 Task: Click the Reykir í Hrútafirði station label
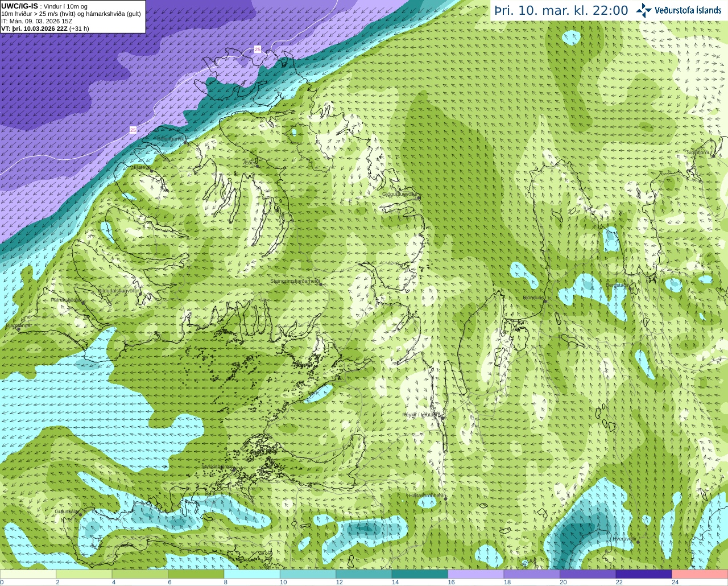[x=422, y=415]
